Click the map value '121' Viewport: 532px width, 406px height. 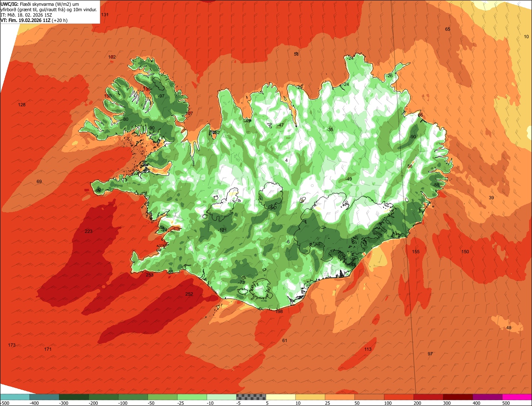[223, 230]
